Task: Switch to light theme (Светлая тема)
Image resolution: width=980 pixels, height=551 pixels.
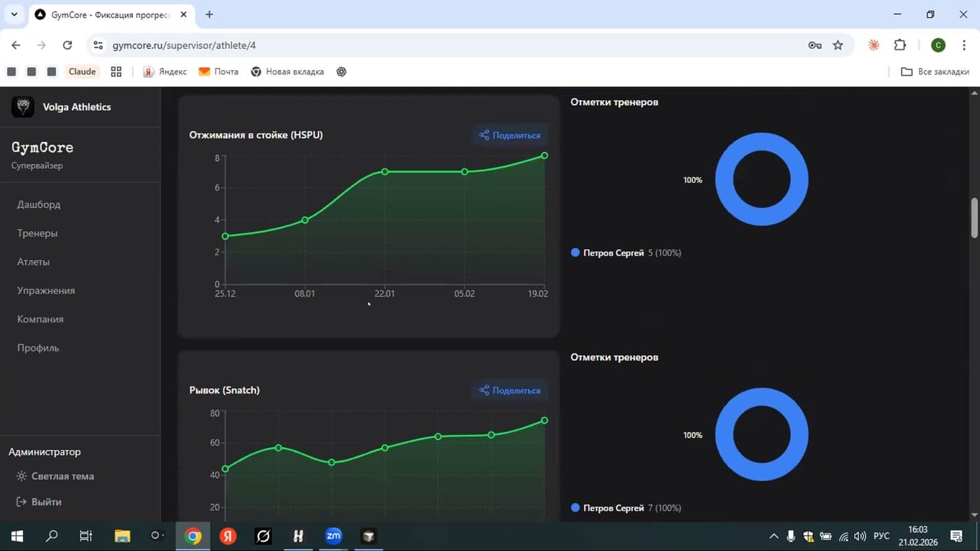Action: [55, 476]
